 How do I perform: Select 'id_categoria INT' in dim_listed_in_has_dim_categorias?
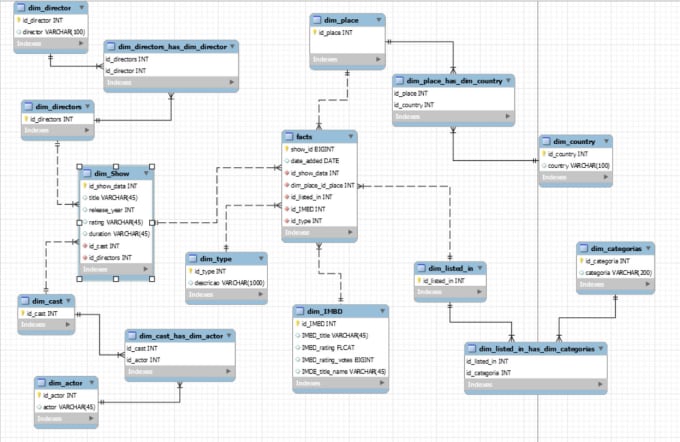(536, 373)
